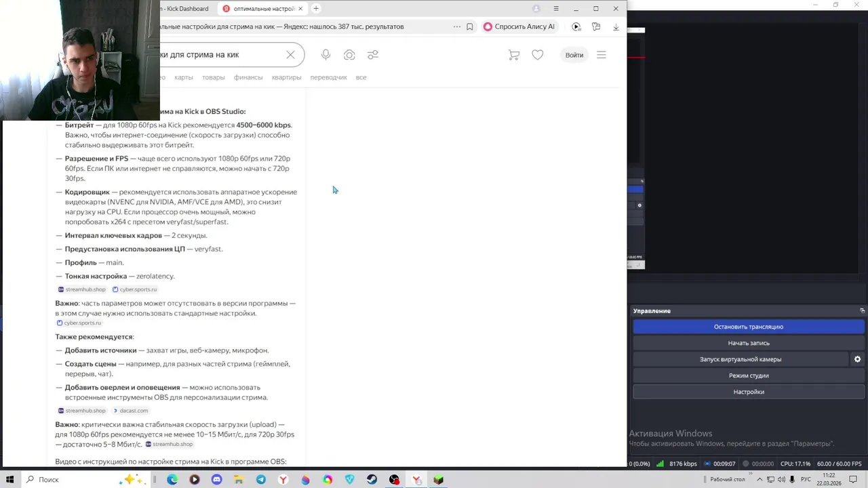Click 'Начать запись' in OBS
This screenshot has width=868, height=488.
click(x=749, y=343)
